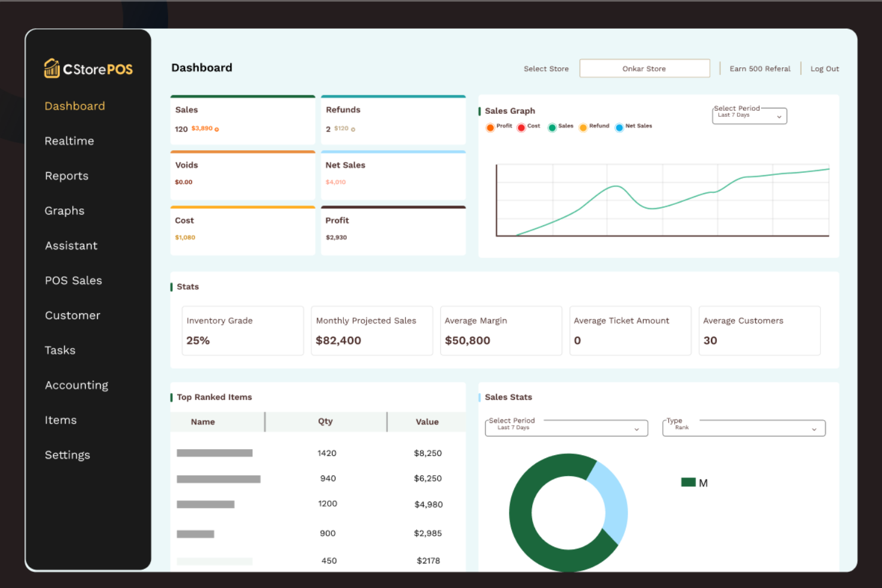Expand Sales Stats Select Period dropdown
Screen dimensions: 882x588
click(x=566, y=428)
